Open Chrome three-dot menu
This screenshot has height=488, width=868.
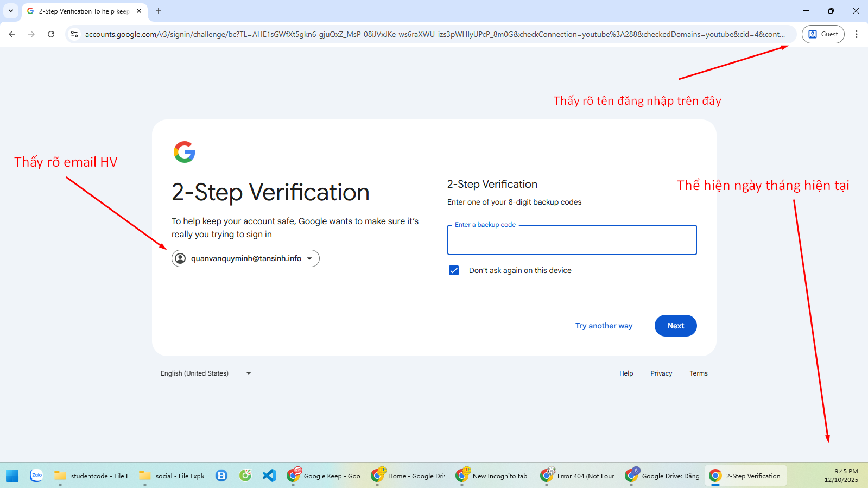(856, 34)
